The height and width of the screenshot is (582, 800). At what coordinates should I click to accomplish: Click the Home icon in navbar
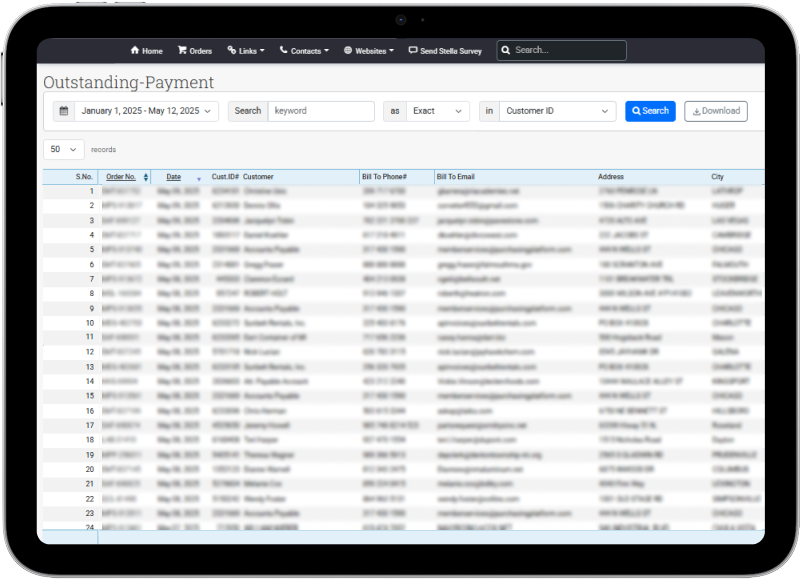click(135, 51)
